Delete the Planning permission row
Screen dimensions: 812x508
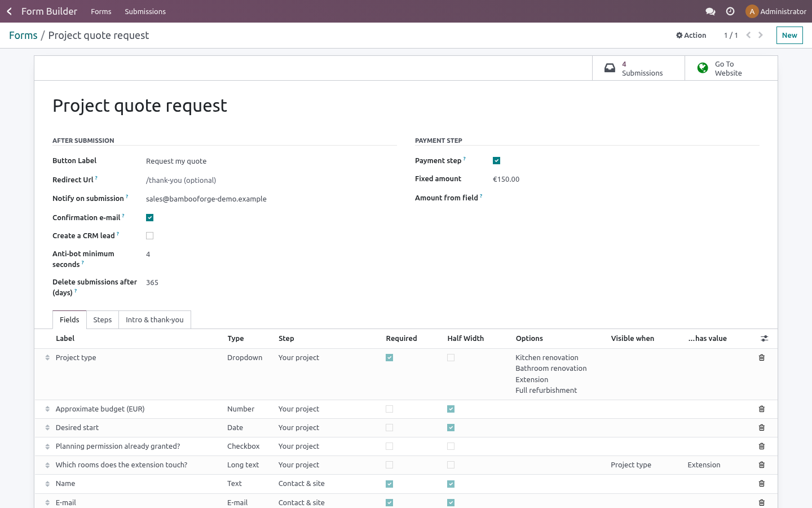click(x=762, y=446)
